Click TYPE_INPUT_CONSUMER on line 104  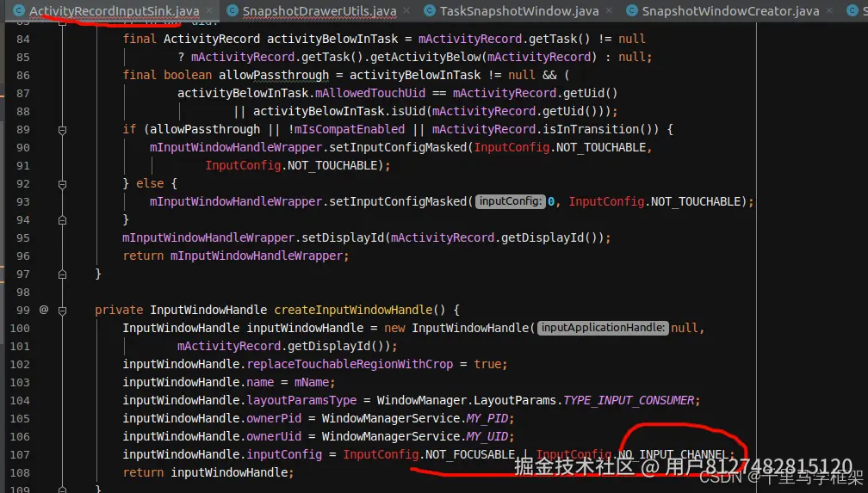tap(629, 400)
